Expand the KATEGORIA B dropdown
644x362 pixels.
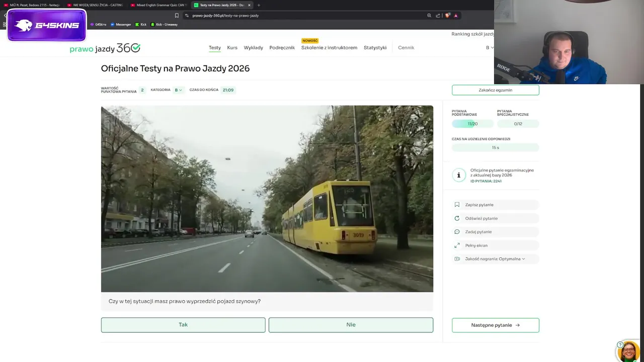point(178,90)
